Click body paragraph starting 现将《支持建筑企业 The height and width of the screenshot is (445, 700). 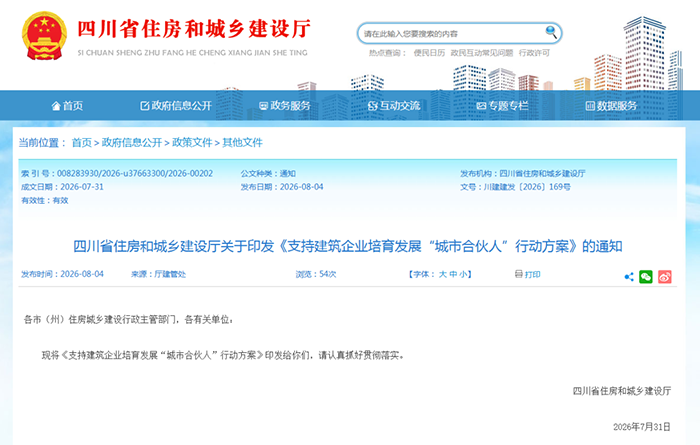click(224, 355)
